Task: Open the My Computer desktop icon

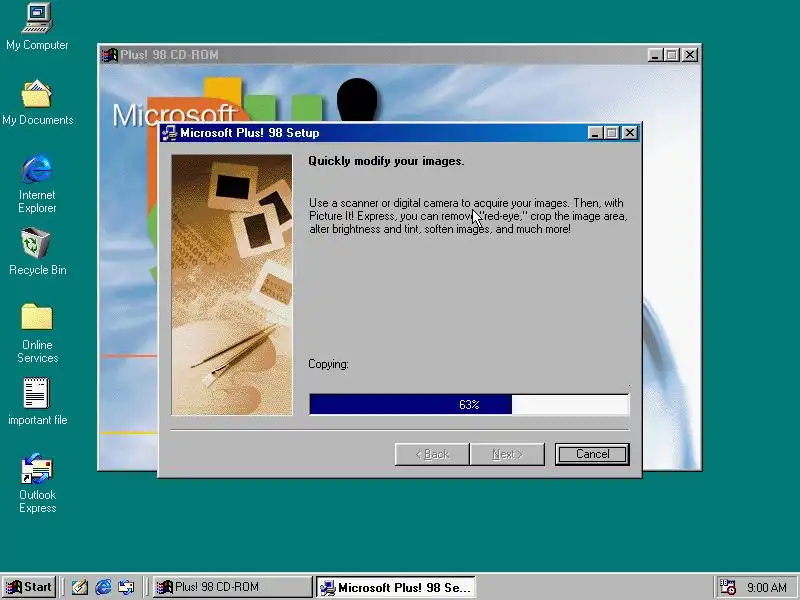Action: (x=37, y=26)
